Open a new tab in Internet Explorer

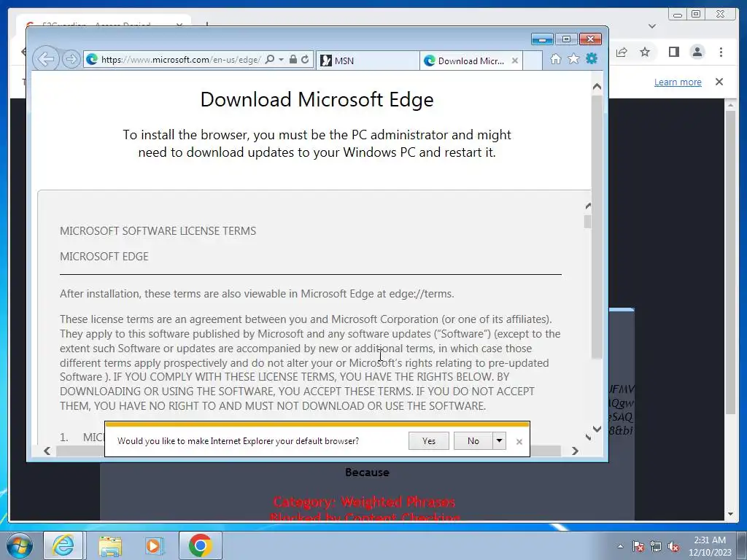tap(533, 61)
